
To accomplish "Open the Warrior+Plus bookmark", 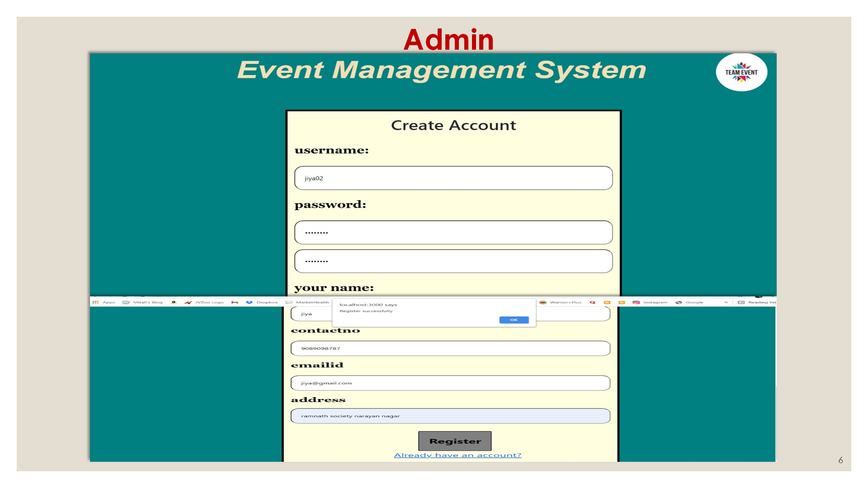I will pyautogui.click(x=561, y=302).
